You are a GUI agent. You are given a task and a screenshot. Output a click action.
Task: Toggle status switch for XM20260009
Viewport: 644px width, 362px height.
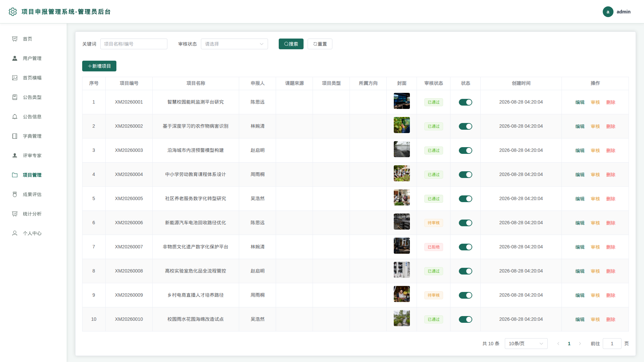[465, 295]
